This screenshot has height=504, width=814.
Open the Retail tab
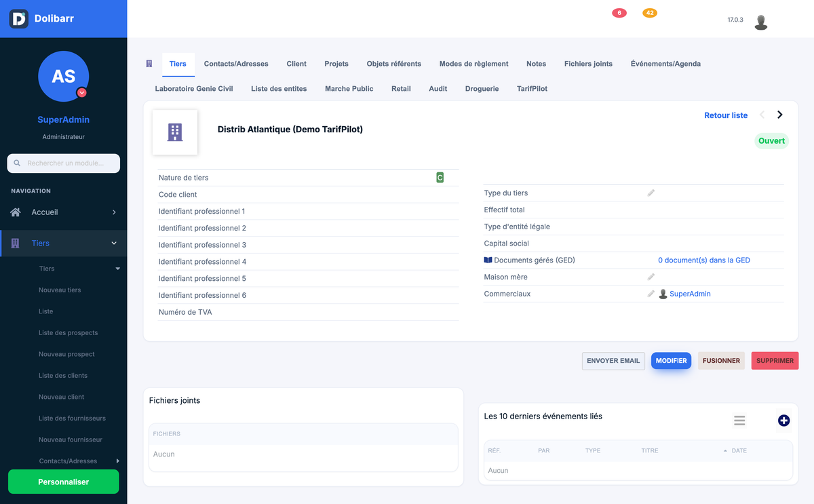[401, 89]
